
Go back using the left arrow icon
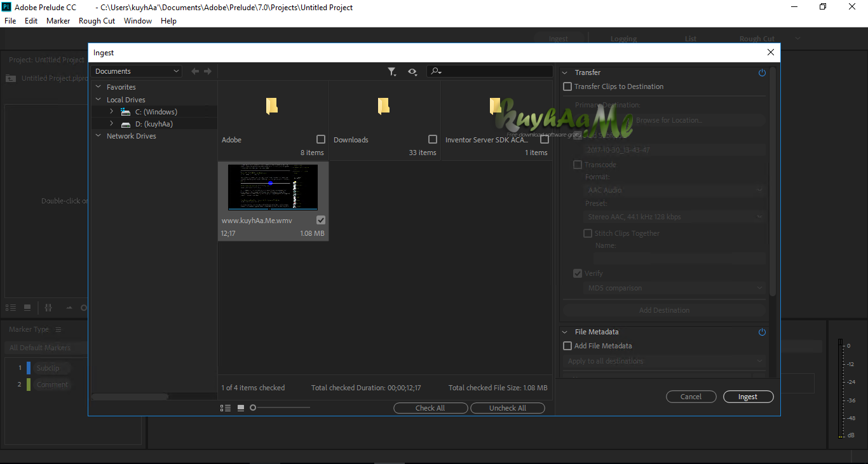[195, 72]
